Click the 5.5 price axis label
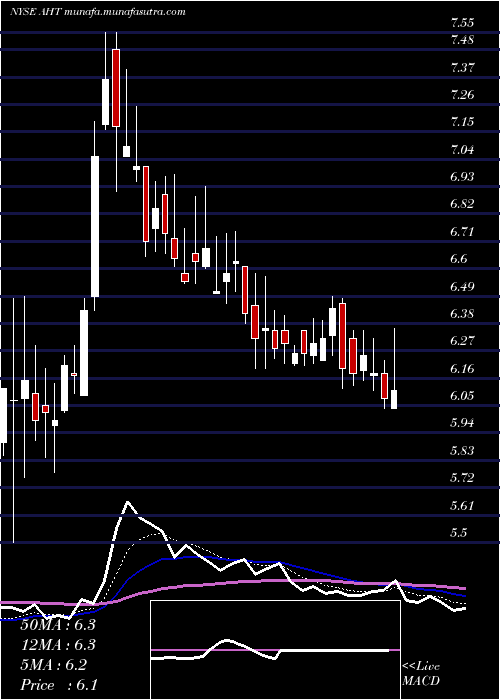Screen dimensions: 500x700 coord(459,533)
